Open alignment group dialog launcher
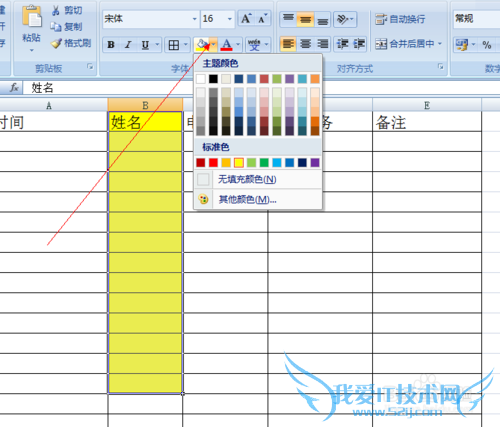This screenshot has width=500, height=427. coord(441,67)
